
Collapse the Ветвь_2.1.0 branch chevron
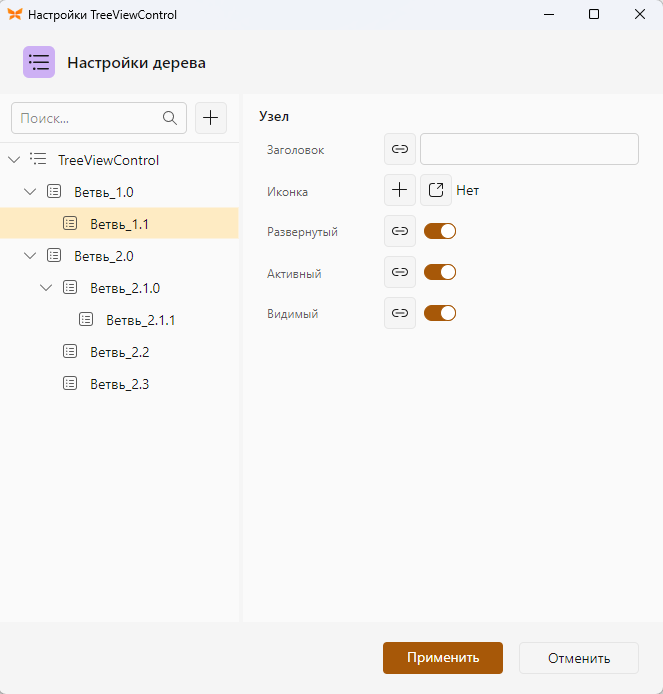(x=46, y=288)
